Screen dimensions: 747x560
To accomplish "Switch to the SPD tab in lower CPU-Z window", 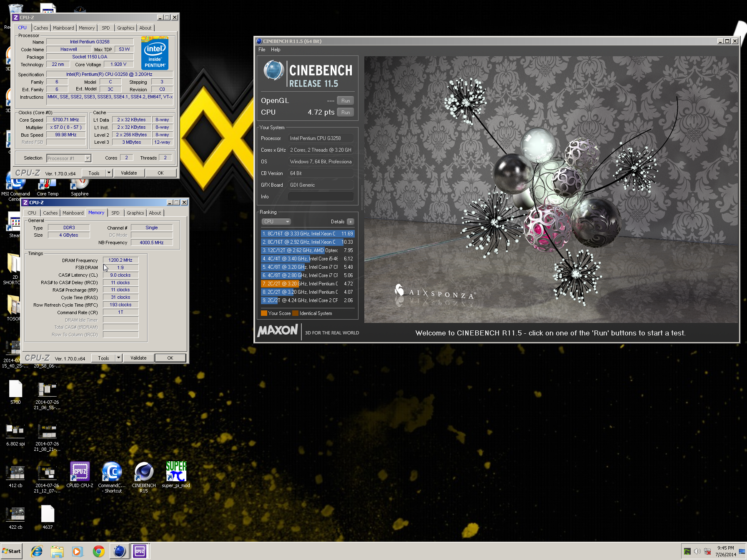I will [x=115, y=213].
